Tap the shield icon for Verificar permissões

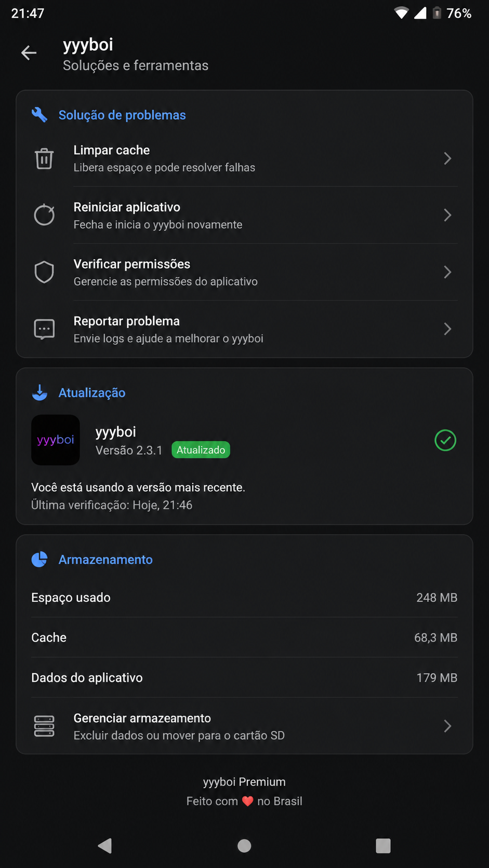44,272
